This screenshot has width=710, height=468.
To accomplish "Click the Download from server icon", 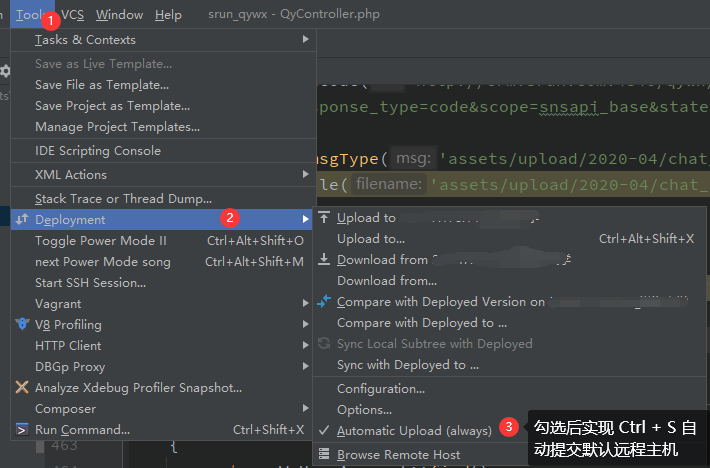I will 324,259.
